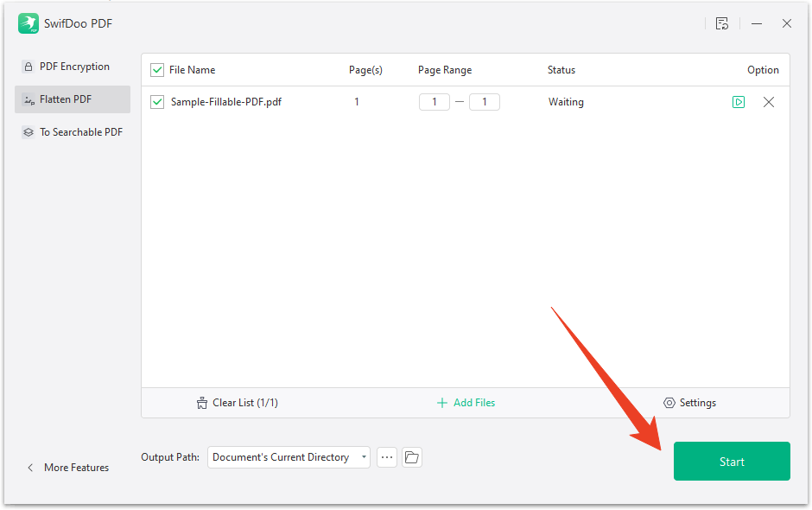The height and width of the screenshot is (510, 812).
Task: Click the Waiting status text
Action: point(566,102)
